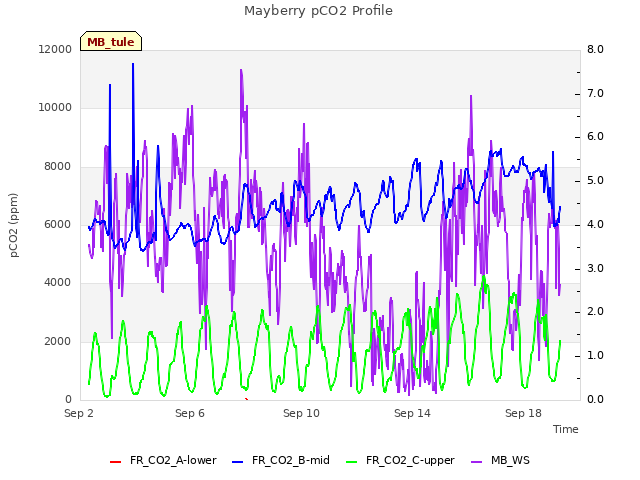Viewport: 640px width, 480px height.
Task: Click the Sep 6 x-axis label
Action: click(x=190, y=413)
